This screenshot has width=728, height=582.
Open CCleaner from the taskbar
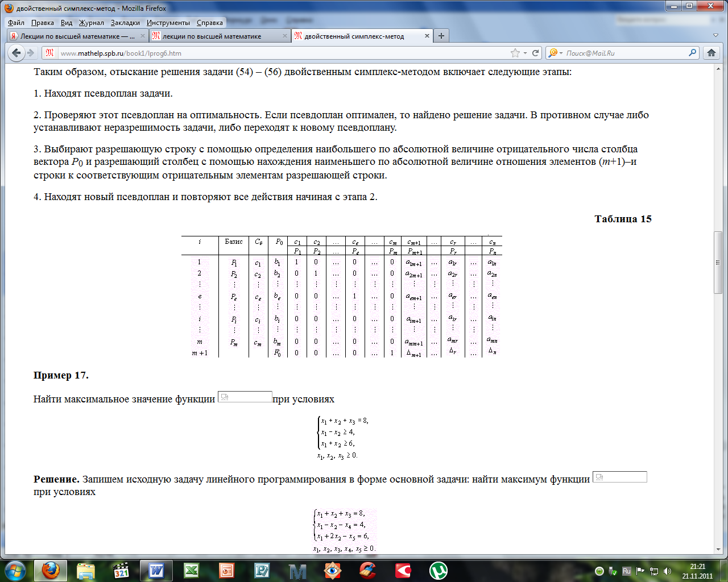click(368, 570)
